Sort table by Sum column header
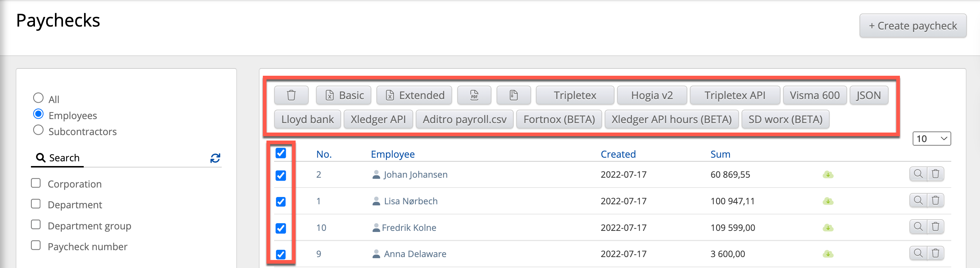The height and width of the screenshot is (268, 980). pos(720,154)
